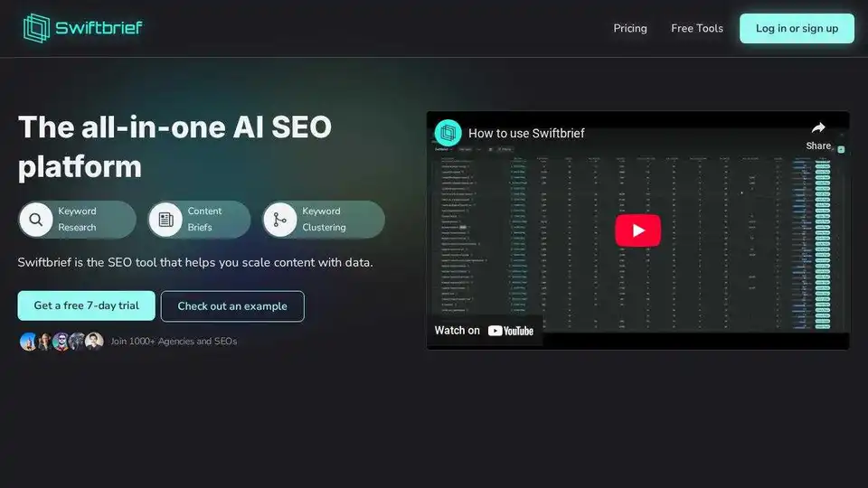Open the Watch on YouTube link

tap(484, 331)
